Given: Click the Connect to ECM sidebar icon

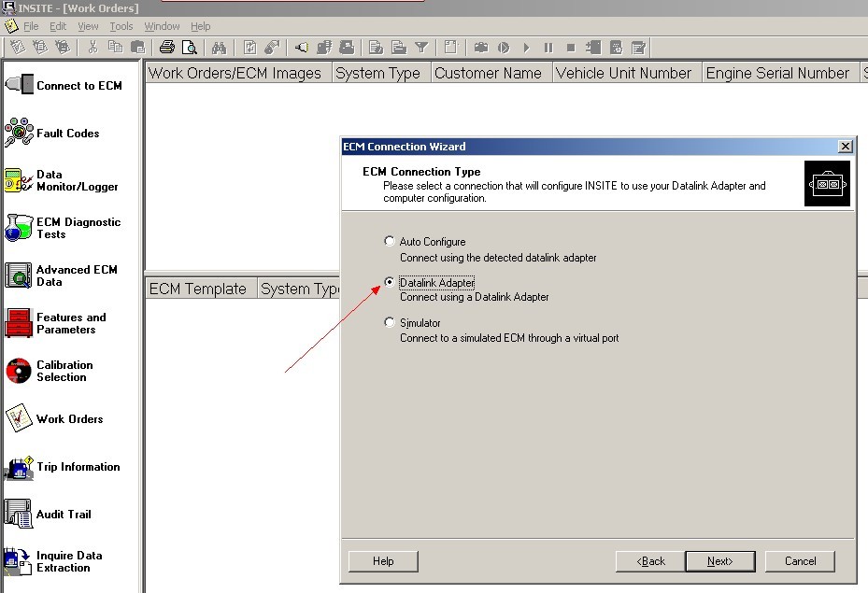Looking at the screenshot, I should click(x=20, y=85).
